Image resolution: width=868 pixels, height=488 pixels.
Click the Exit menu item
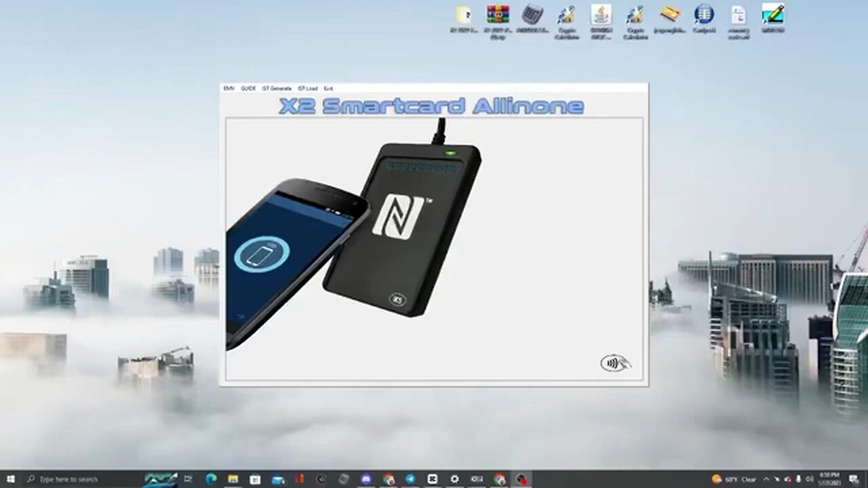click(x=328, y=89)
